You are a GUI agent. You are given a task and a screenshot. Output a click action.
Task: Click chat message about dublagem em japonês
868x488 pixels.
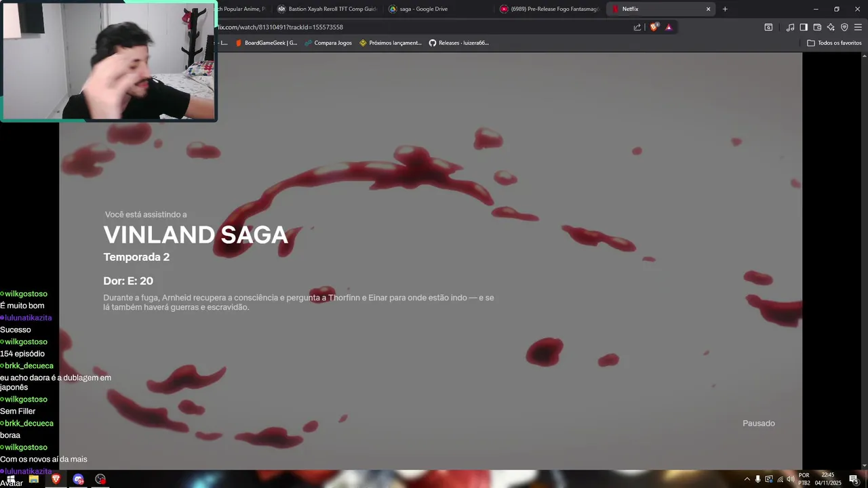(x=56, y=382)
